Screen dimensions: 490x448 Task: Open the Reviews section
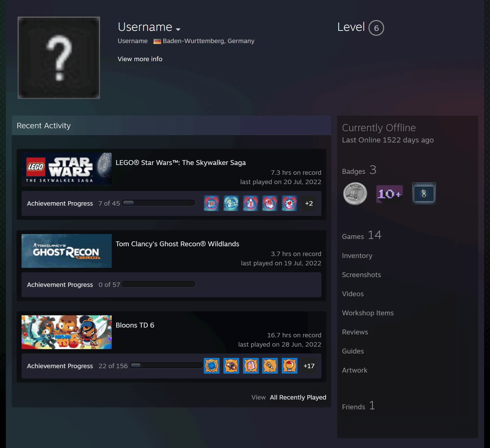pos(355,332)
